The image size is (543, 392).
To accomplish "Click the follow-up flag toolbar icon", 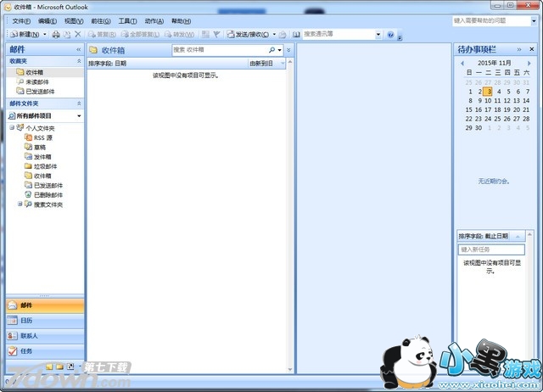I will click(217, 34).
